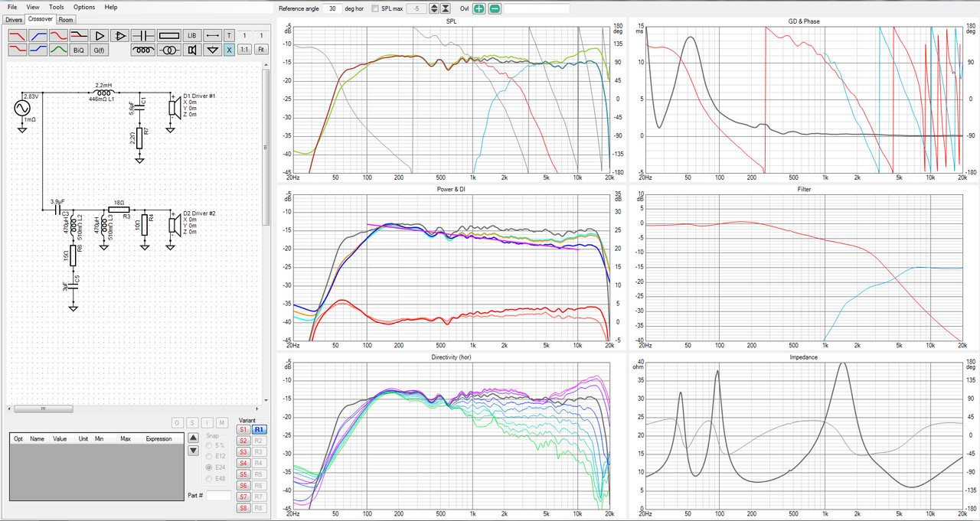This screenshot has height=521, width=980.
Task: Open the LIB component library
Action: 192,36
